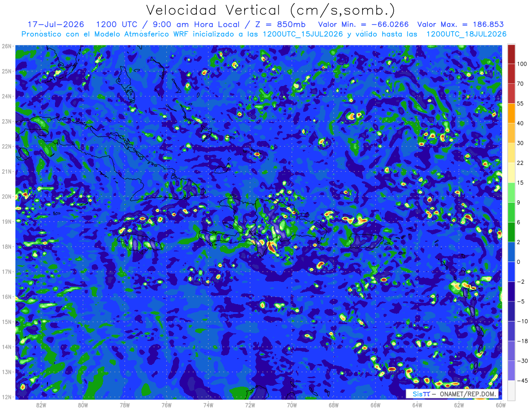Click the longitude axis label "82W"
The height and width of the screenshot is (411, 532).
(x=41, y=405)
